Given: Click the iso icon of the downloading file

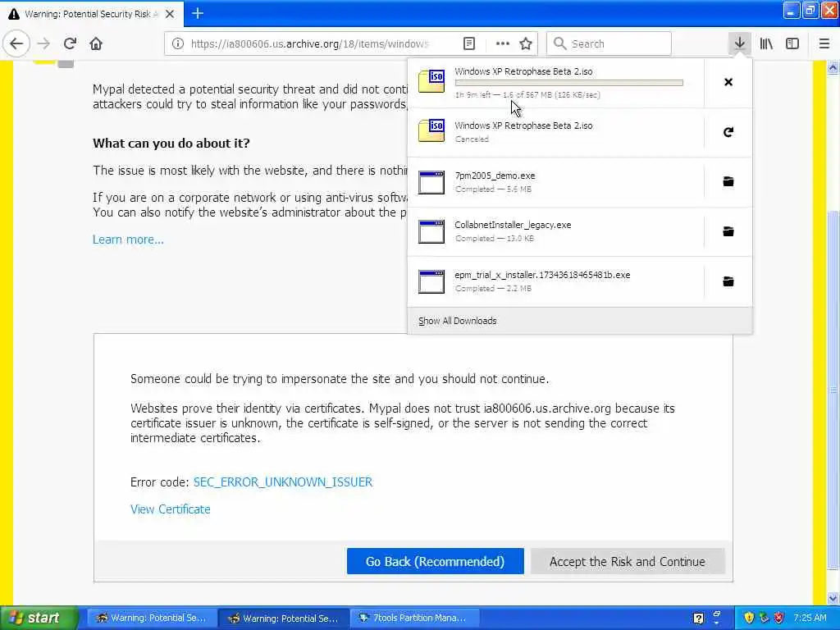Looking at the screenshot, I should coord(431,81).
